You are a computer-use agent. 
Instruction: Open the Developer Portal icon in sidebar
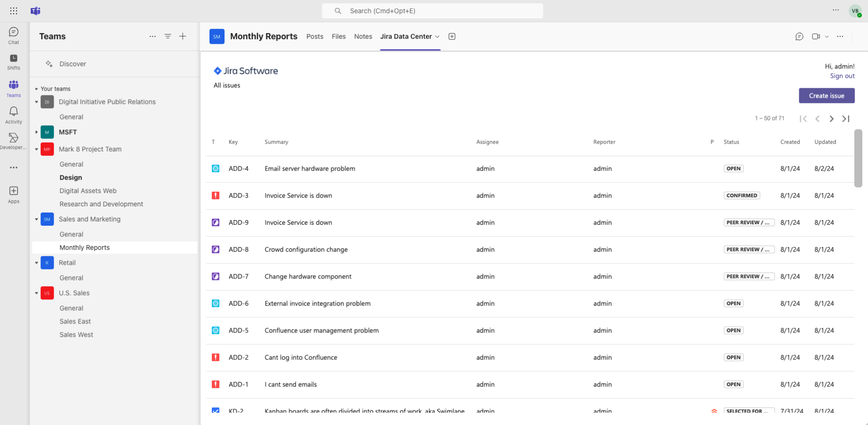pos(14,141)
